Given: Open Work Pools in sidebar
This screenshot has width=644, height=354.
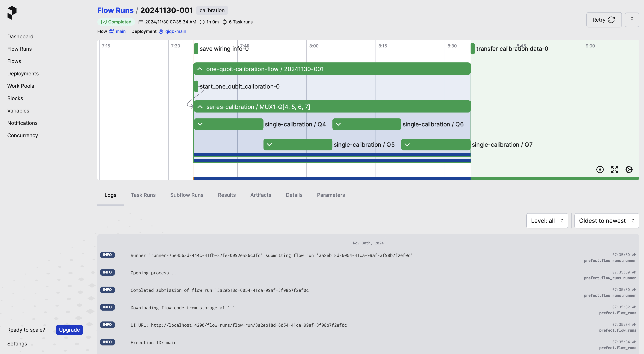Looking at the screenshot, I should pyautogui.click(x=21, y=86).
